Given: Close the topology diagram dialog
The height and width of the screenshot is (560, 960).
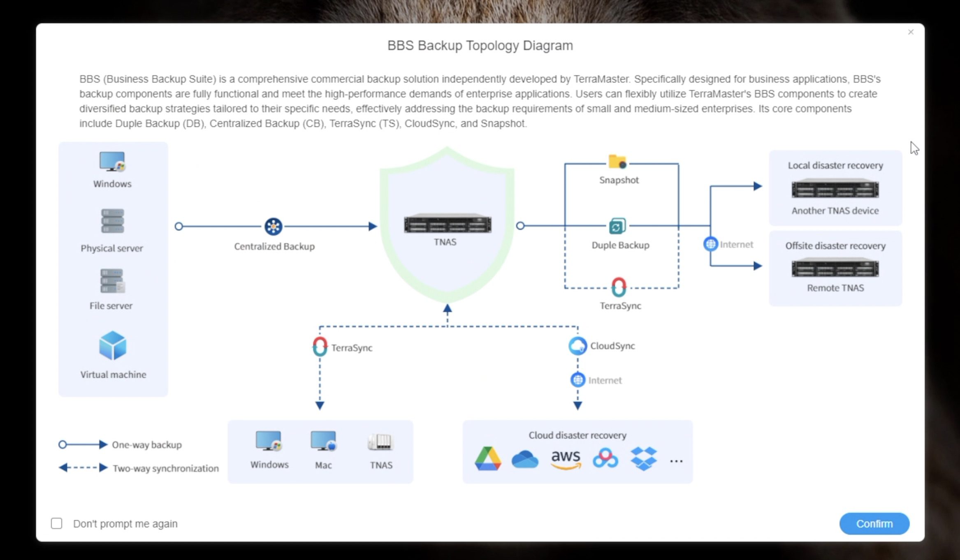Looking at the screenshot, I should click(x=911, y=32).
